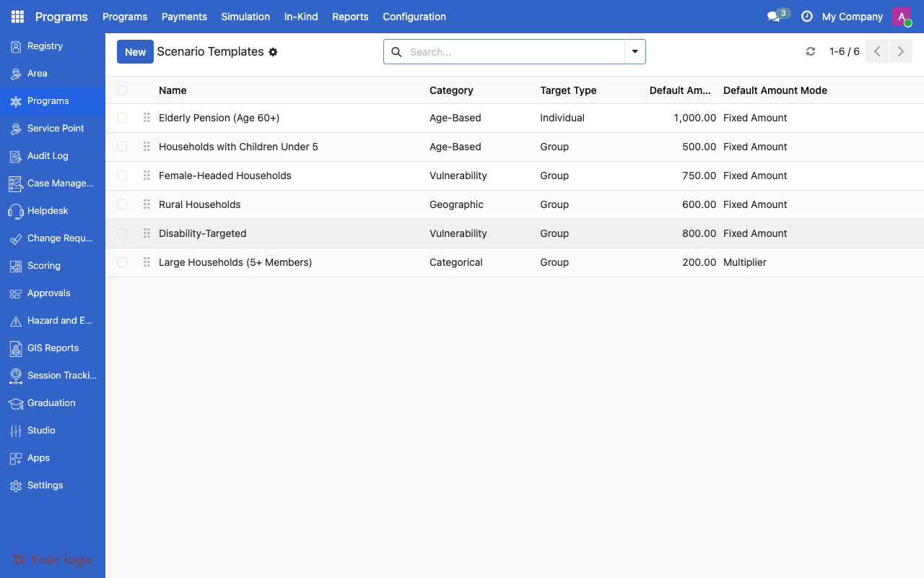This screenshot has height=578, width=924.
Task: Open the Payments menu
Action: click(184, 17)
